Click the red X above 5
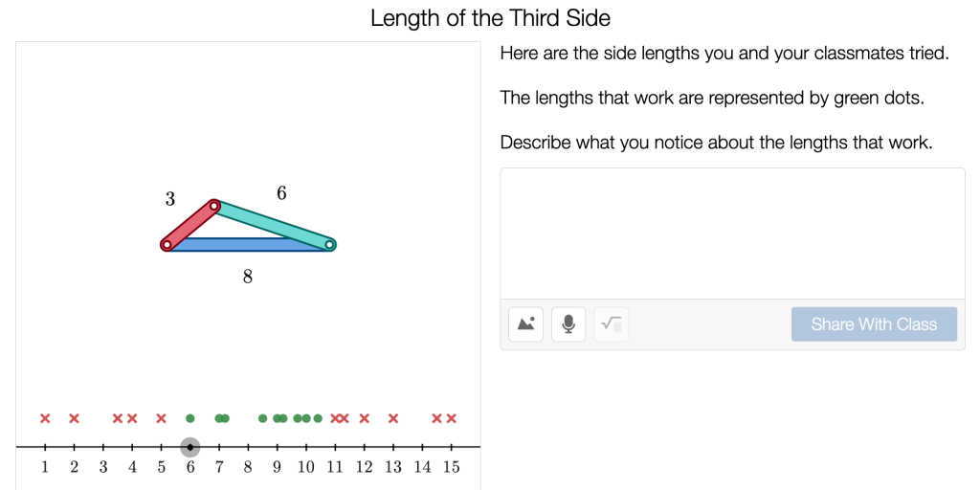The image size is (980, 490). coord(162,418)
